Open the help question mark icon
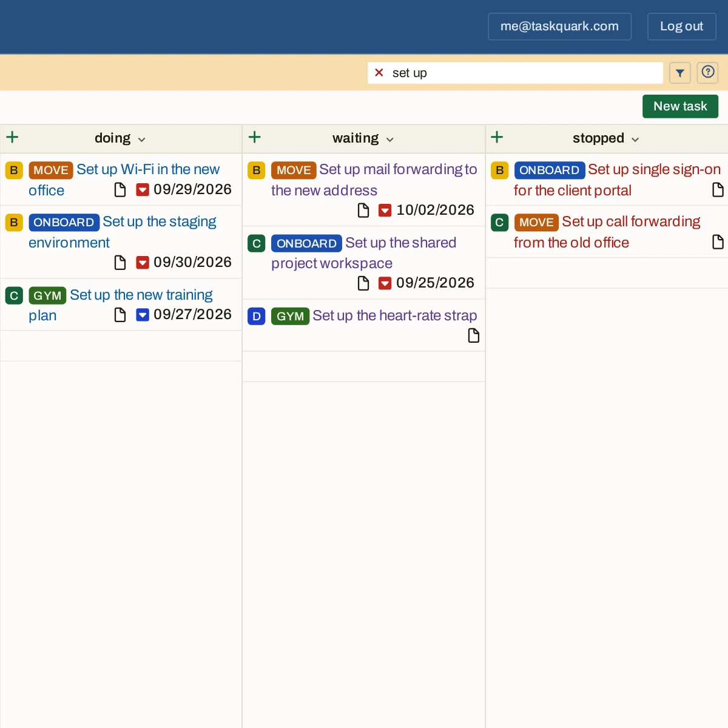The width and height of the screenshot is (728, 728). click(x=708, y=72)
